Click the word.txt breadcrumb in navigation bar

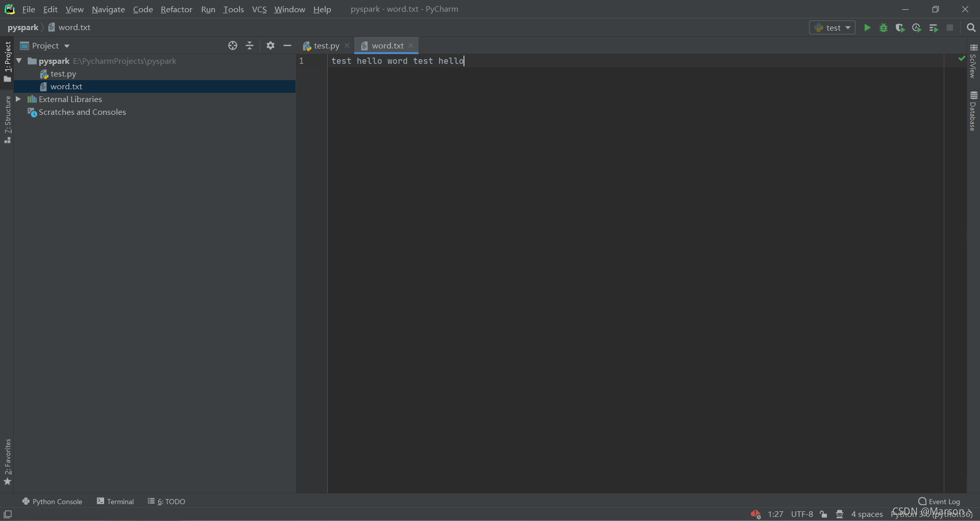coord(69,28)
